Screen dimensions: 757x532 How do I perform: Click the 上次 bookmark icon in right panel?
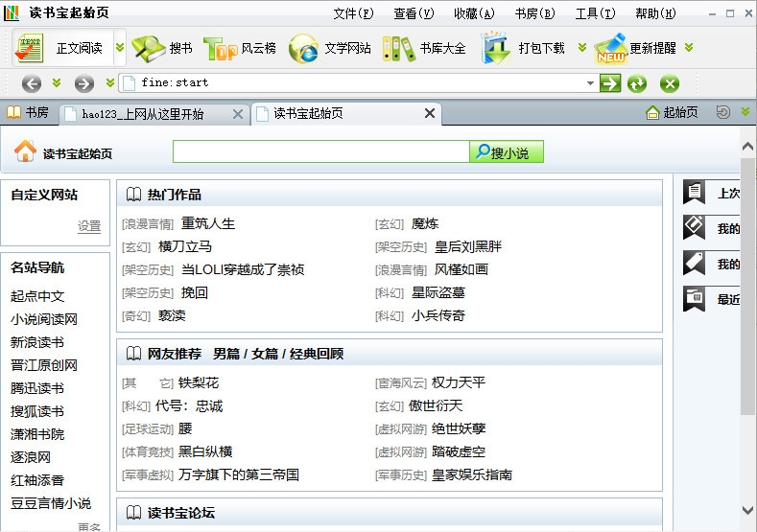tap(695, 193)
